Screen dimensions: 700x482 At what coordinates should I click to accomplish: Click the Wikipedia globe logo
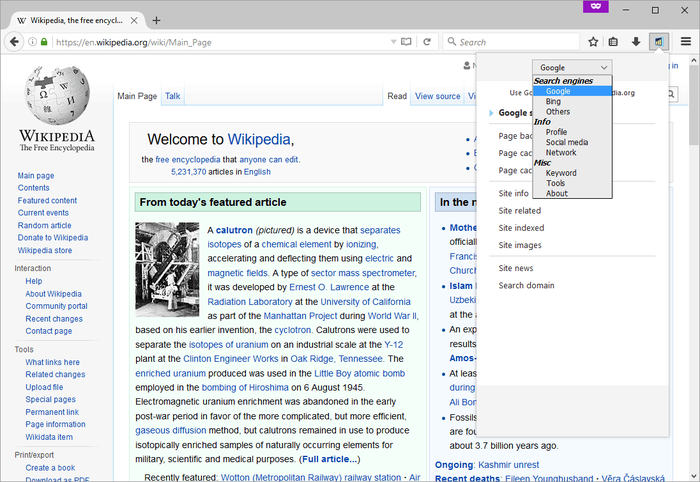point(57,95)
